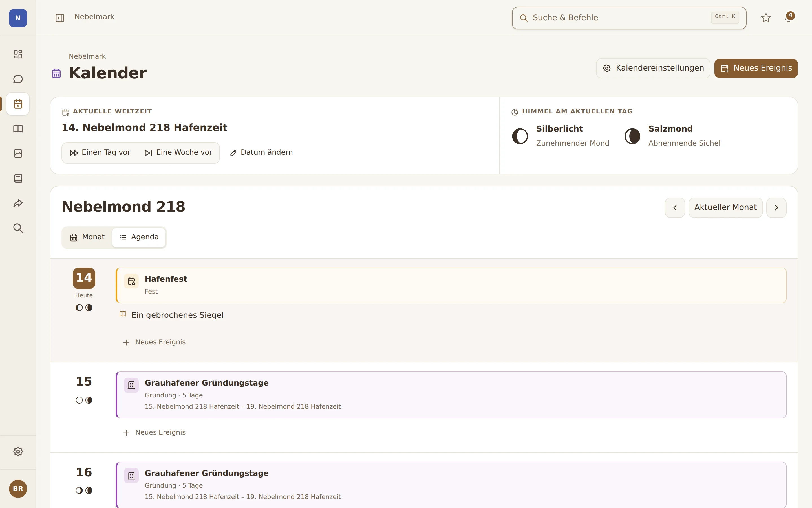Click the Salzmond moon phase icon
812x508 pixels.
(x=632, y=136)
